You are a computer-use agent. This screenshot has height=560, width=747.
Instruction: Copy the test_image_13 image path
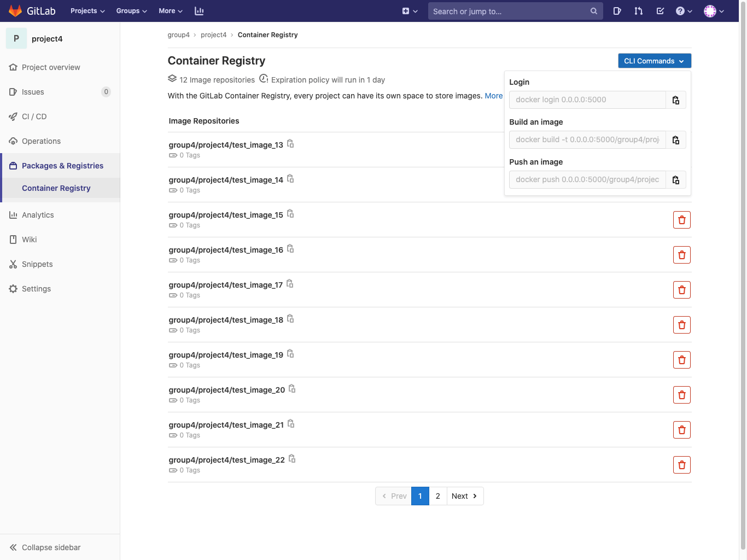pyautogui.click(x=290, y=143)
